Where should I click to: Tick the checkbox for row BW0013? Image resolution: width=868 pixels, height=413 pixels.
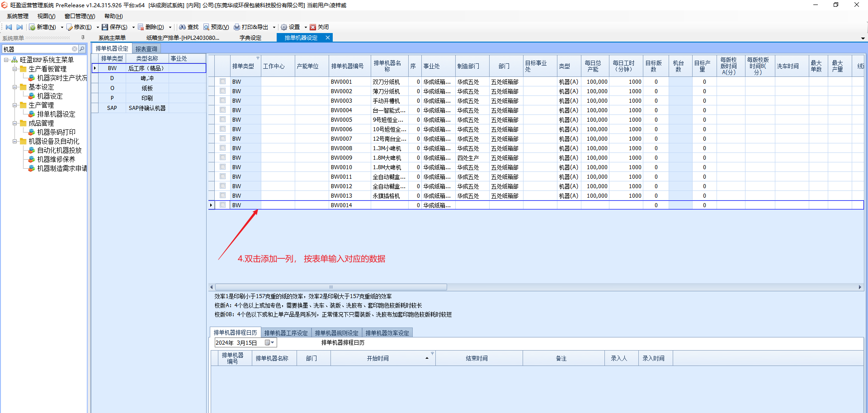[x=222, y=195]
